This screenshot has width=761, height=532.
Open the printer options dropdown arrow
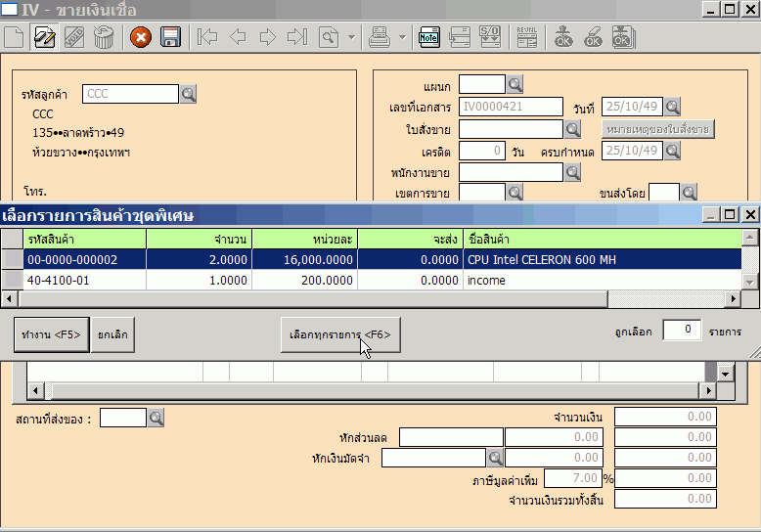(x=404, y=38)
